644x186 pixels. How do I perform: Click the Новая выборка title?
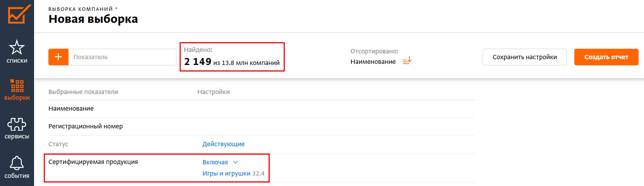pos(93,19)
